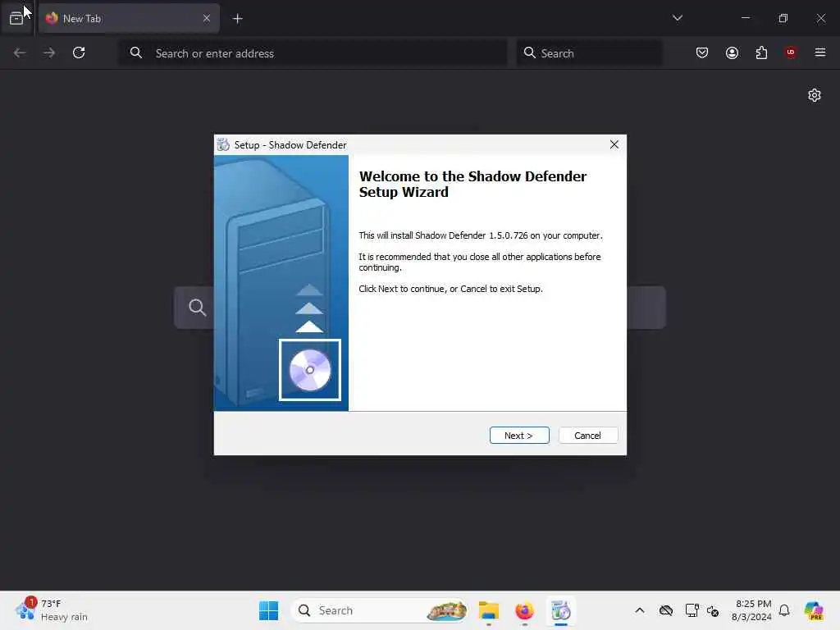Click the setup icon in dialog title bar
Image resolution: width=840 pixels, height=630 pixels.
[x=223, y=144]
